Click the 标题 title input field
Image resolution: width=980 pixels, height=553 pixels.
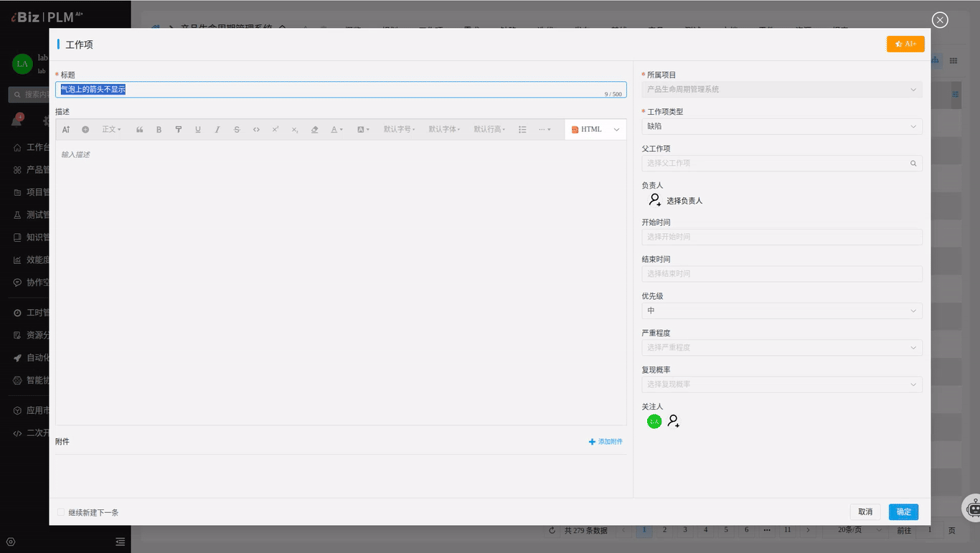341,90
